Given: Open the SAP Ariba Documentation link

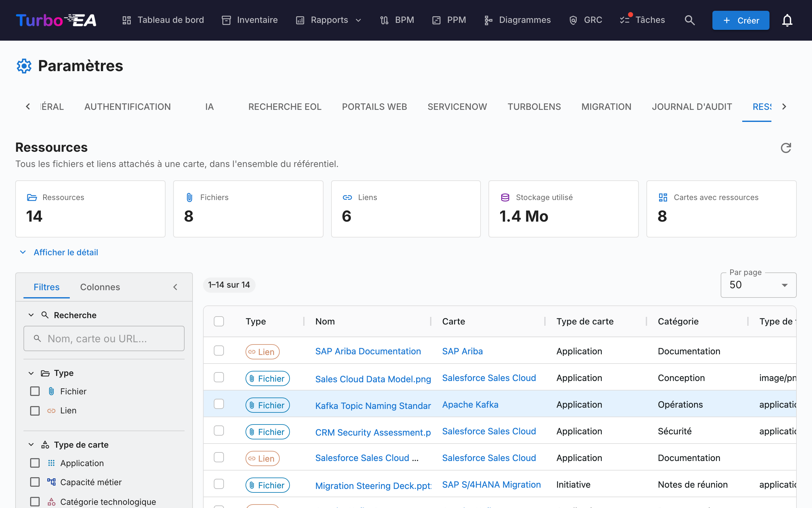Looking at the screenshot, I should coord(368,351).
